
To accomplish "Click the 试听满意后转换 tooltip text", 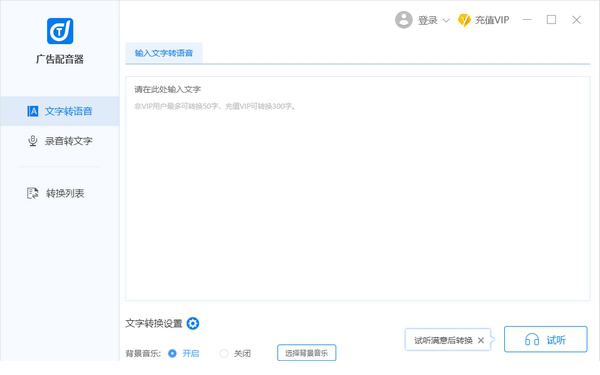I will click(x=443, y=340).
